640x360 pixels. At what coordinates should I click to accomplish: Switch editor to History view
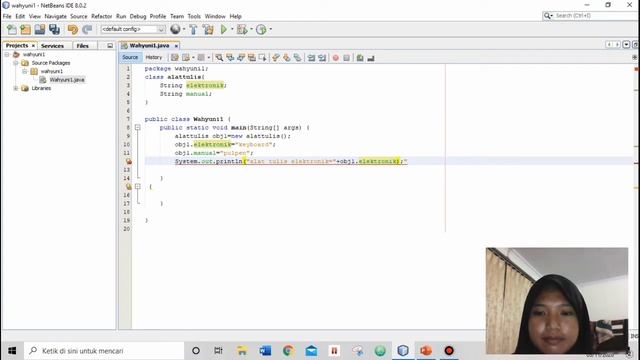pyautogui.click(x=153, y=58)
